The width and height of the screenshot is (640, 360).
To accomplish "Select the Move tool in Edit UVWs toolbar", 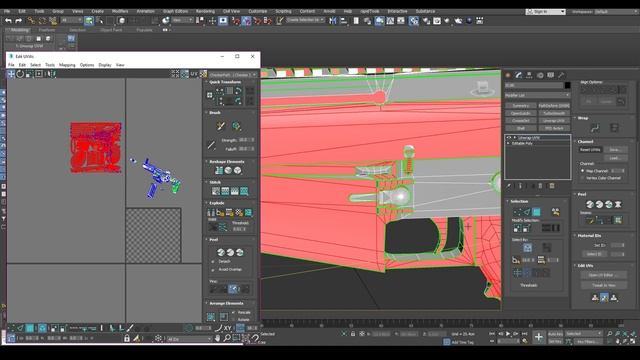I will (11, 74).
